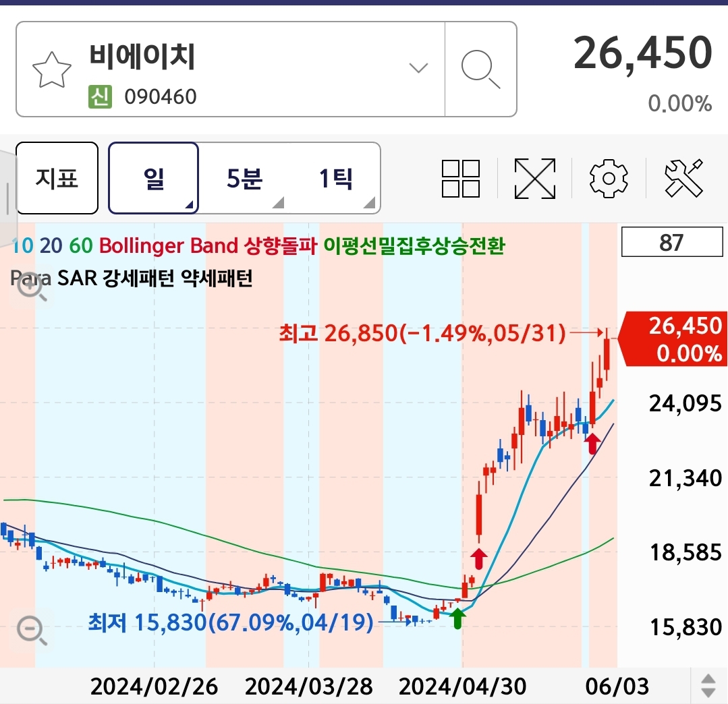Click the red current price tag 26,450
728x704 pixels.
tap(673, 339)
